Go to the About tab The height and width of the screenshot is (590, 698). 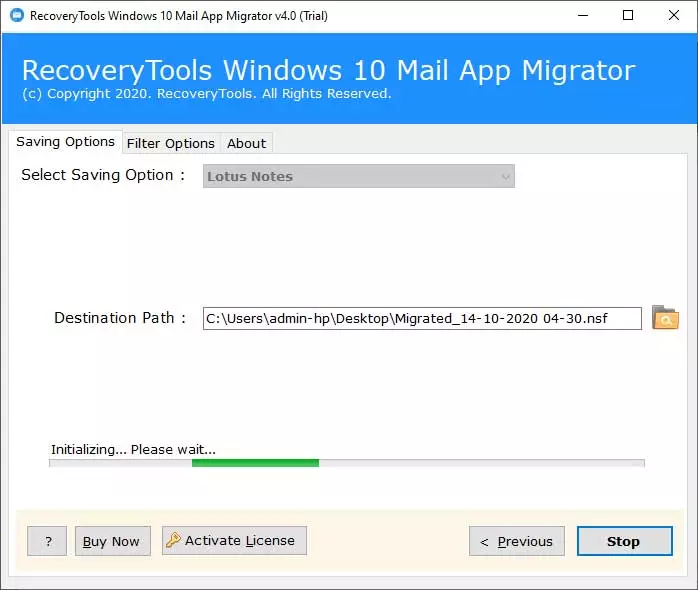point(246,143)
